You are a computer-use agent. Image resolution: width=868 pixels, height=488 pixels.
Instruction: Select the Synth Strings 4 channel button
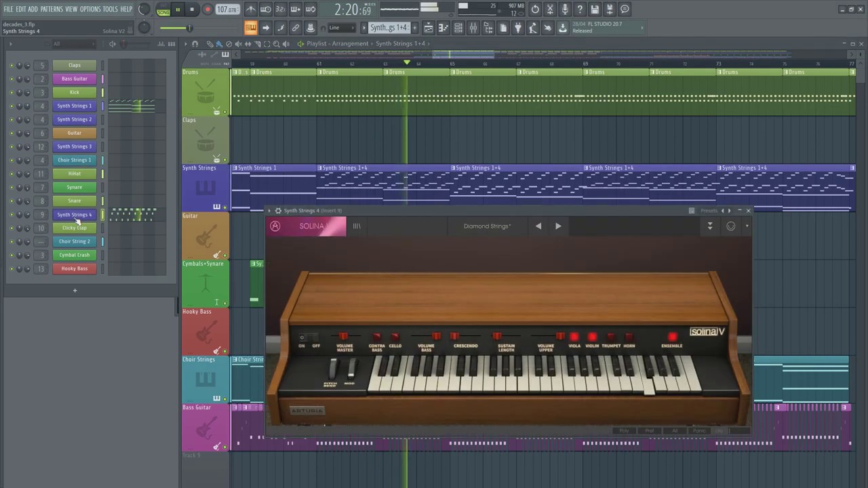tap(75, 214)
